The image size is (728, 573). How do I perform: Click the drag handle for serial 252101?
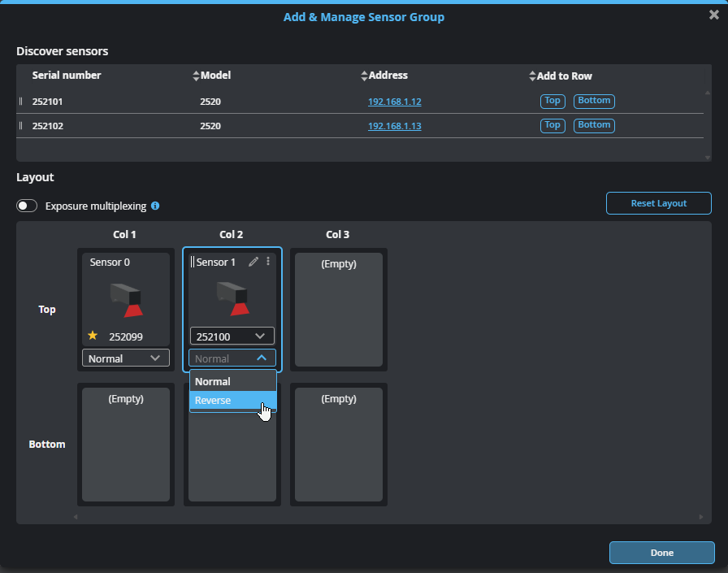pos(21,102)
